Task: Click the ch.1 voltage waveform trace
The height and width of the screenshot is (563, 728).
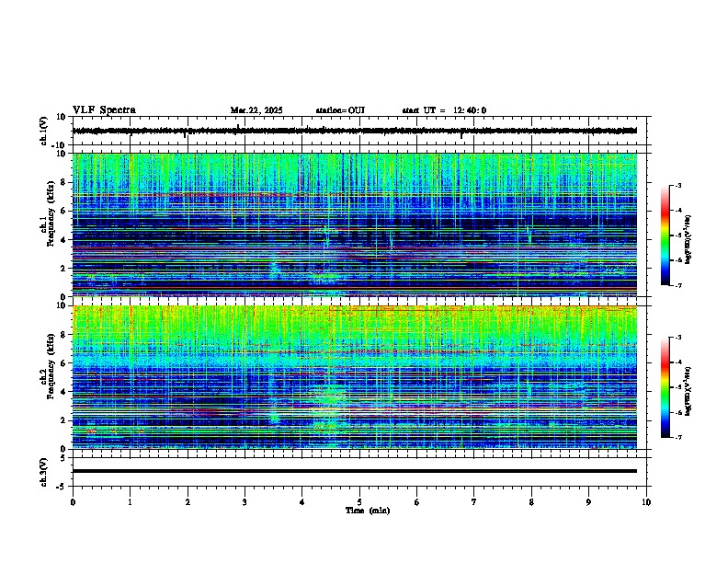Action: (x=355, y=131)
